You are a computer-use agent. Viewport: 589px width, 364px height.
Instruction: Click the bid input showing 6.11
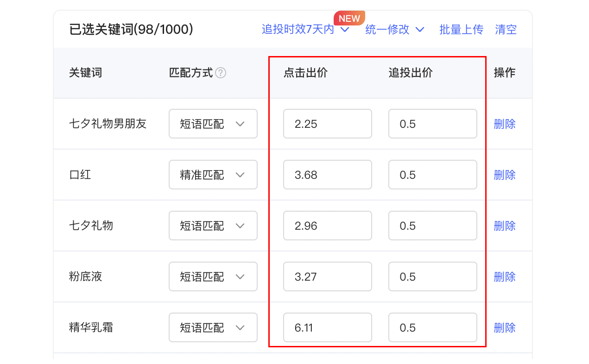(327, 327)
